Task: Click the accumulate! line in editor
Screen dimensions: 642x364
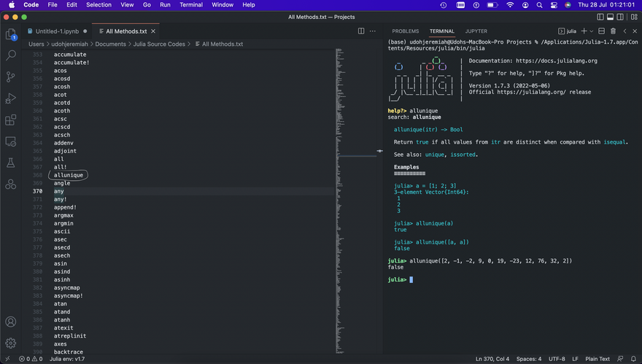Action: (x=71, y=63)
